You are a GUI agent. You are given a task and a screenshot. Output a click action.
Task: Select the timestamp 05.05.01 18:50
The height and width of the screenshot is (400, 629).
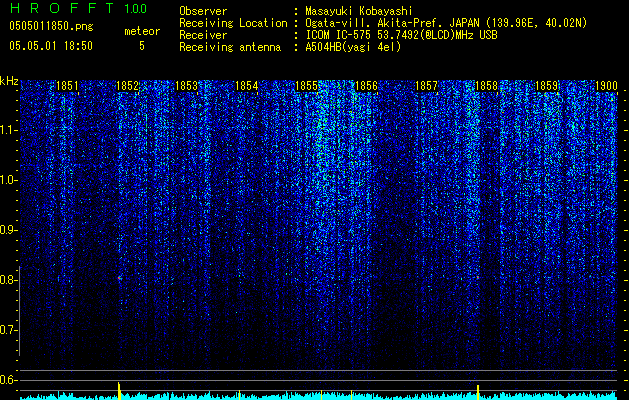51,46
